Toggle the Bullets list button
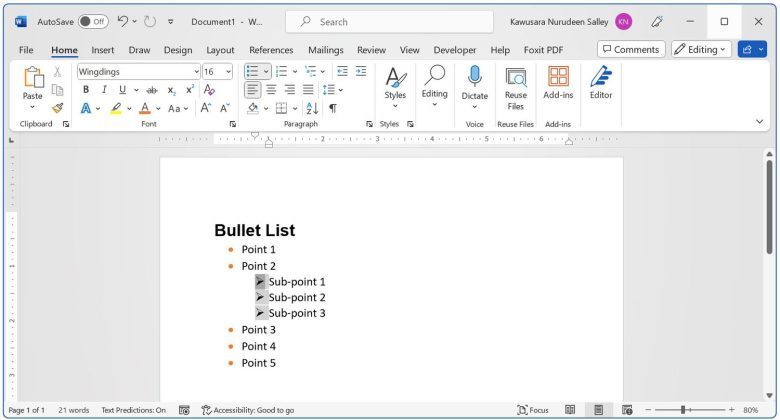This screenshot has width=780, height=420. click(x=253, y=72)
